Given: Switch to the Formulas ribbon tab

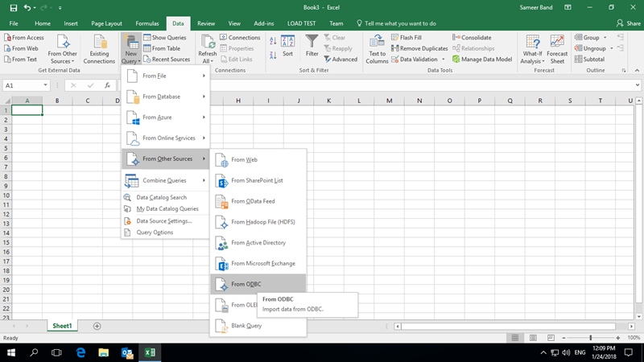Looking at the screenshot, I should click(147, 24).
